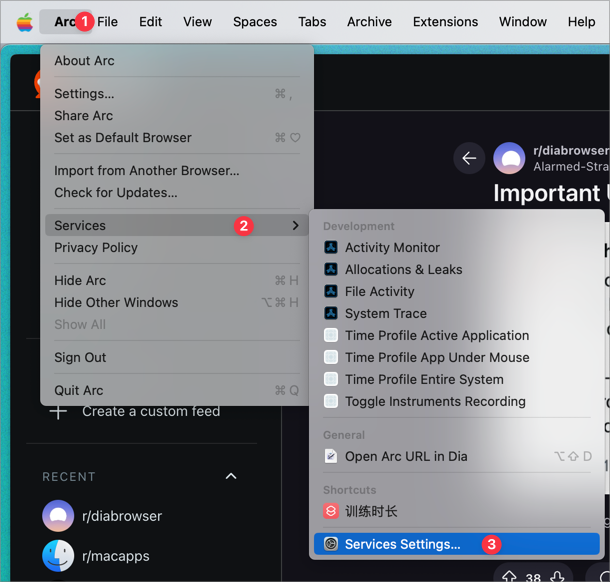Run Time Profile Entire System text
The height and width of the screenshot is (582, 610).
point(424,379)
